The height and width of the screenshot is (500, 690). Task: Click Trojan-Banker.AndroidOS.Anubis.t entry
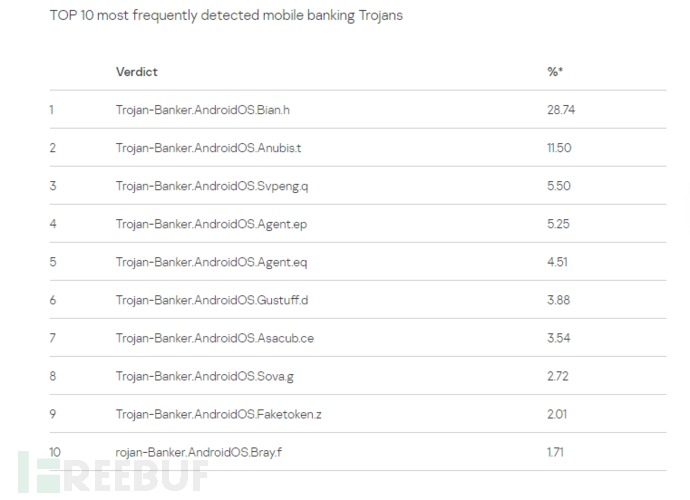tap(208, 148)
